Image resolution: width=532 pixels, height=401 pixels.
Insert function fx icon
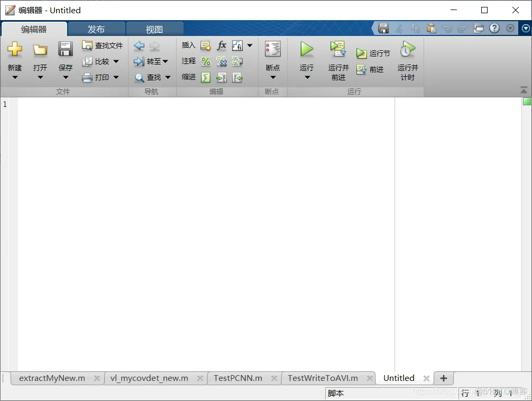(x=222, y=45)
